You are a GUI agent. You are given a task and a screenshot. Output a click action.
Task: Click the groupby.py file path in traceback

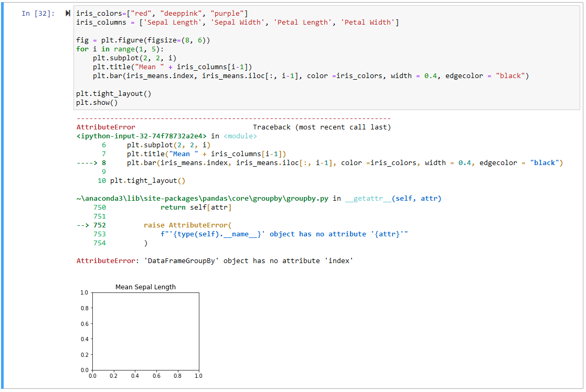click(202, 198)
